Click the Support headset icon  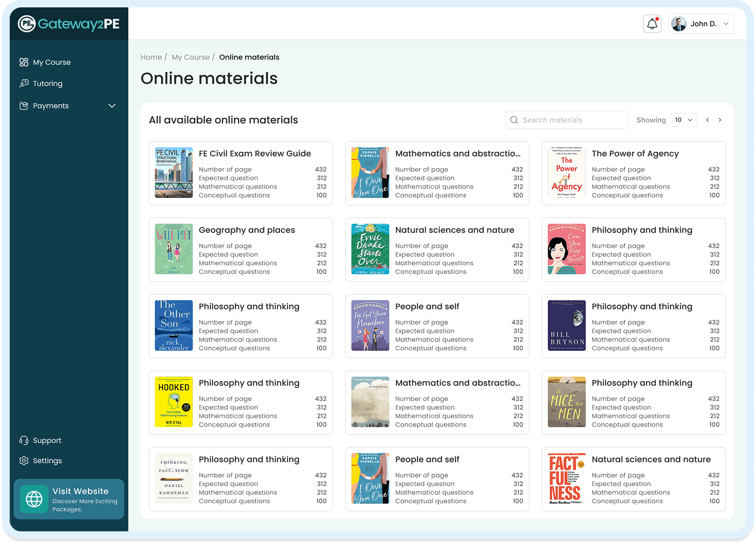pyautogui.click(x=24, y=440)
